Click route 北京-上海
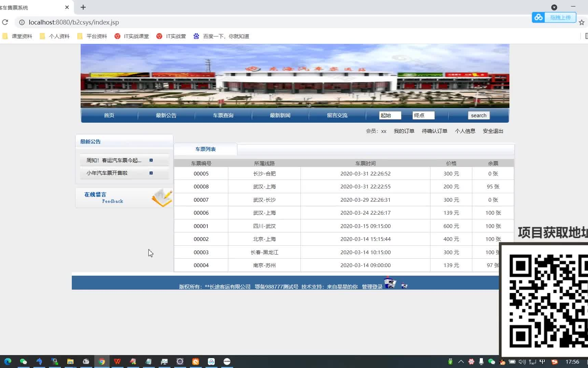The width and height of the screenshot is (588, 368). click(264, 239)
